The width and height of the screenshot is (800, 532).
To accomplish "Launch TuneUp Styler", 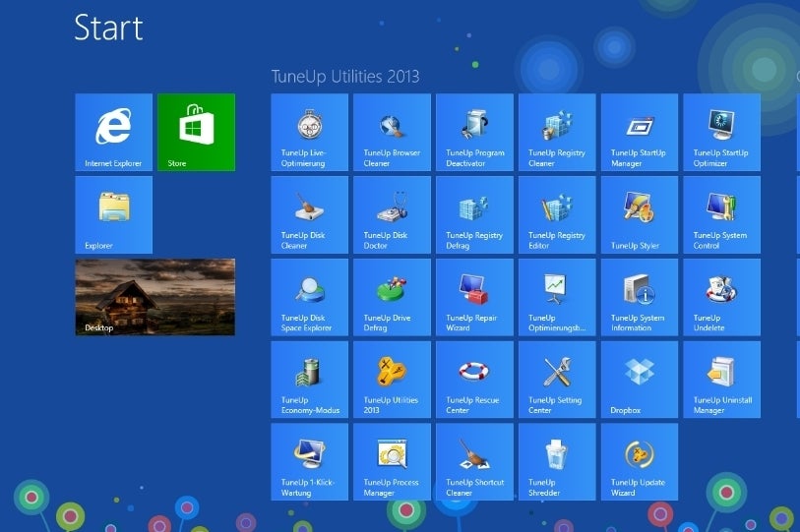I will [x=640, y=214].
